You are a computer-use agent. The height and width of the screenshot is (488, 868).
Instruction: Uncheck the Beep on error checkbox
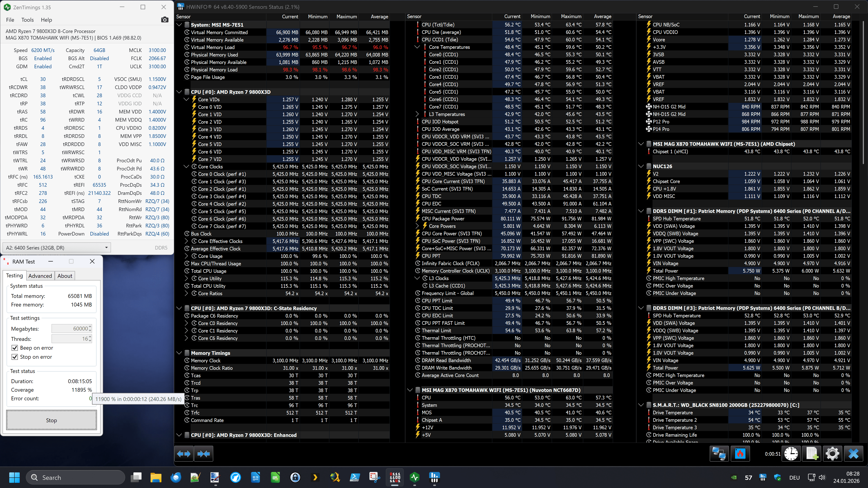15,348
